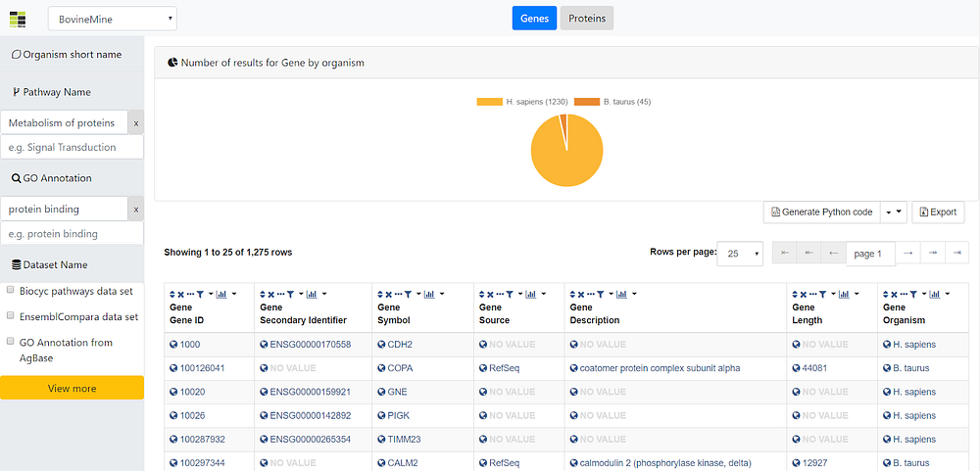Sort the Gene ID column

click(172, 294)
